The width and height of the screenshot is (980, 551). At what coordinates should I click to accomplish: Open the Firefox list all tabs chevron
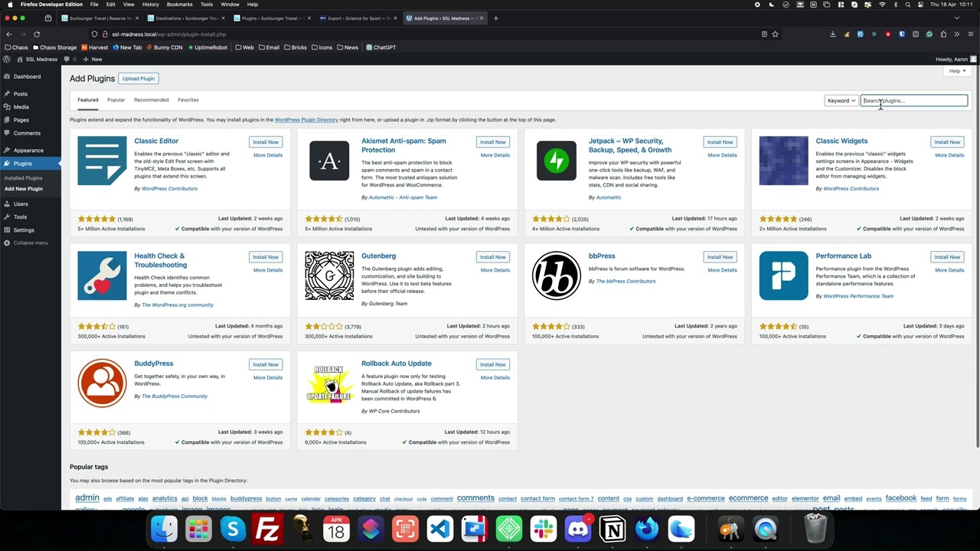tap(956, 18)
